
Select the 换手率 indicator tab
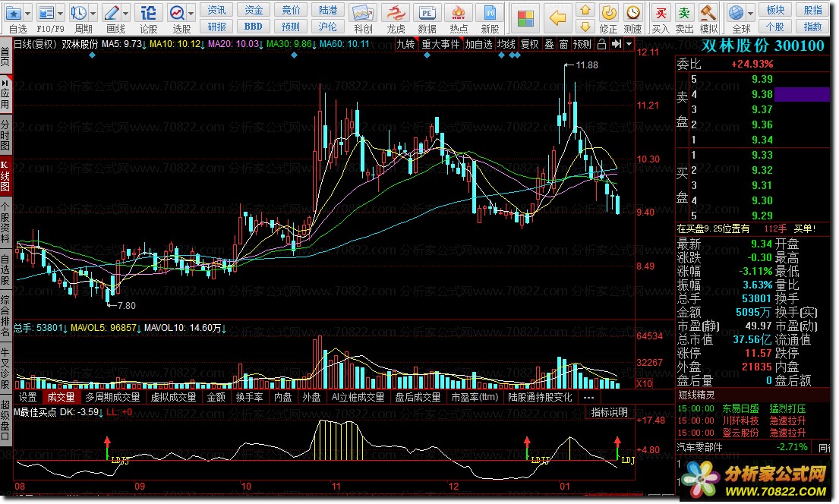coord(249,397)
